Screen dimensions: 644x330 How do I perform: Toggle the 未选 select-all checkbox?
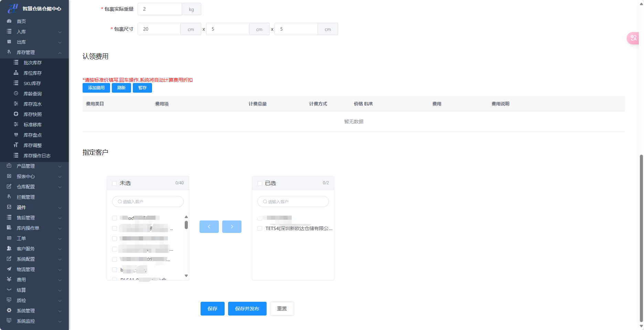click(x=115, y=183)
